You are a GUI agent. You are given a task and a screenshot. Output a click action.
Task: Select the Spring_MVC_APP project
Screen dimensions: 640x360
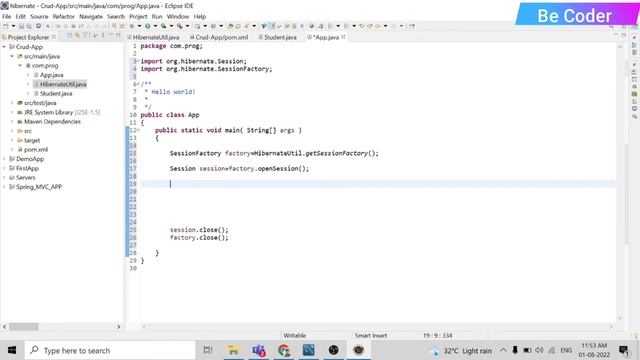coord(38,187)
